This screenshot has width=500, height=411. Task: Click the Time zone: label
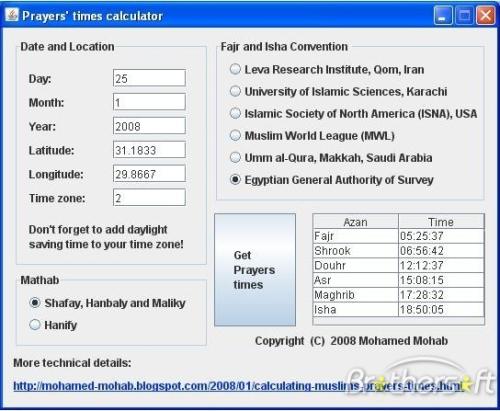click(57, 198)
